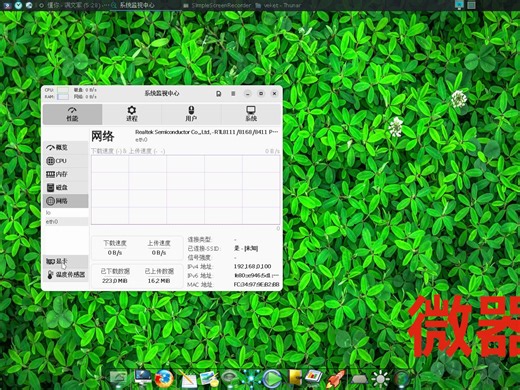Click the 192.168.0.100 IPv4 address value
This screenshot has height=390, width=520.
[x=252, y=266]
